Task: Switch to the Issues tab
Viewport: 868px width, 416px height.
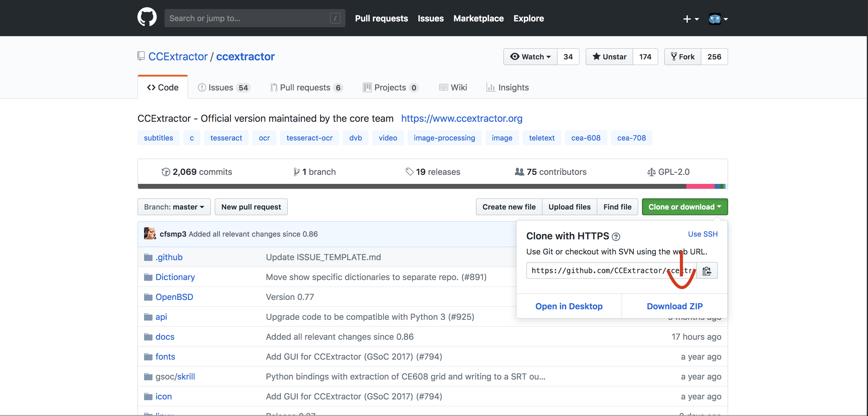Action: (223, 88)
